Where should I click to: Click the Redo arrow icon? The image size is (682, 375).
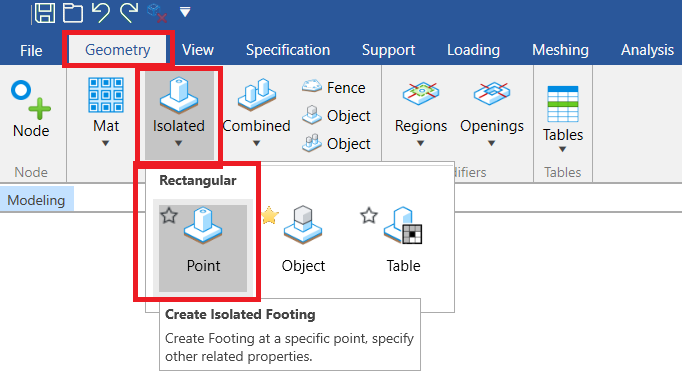pyautogui.click(x=129, y=13)
